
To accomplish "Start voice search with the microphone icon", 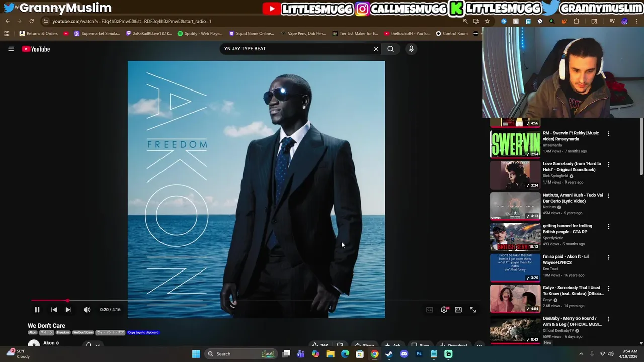I will (411, 49).
